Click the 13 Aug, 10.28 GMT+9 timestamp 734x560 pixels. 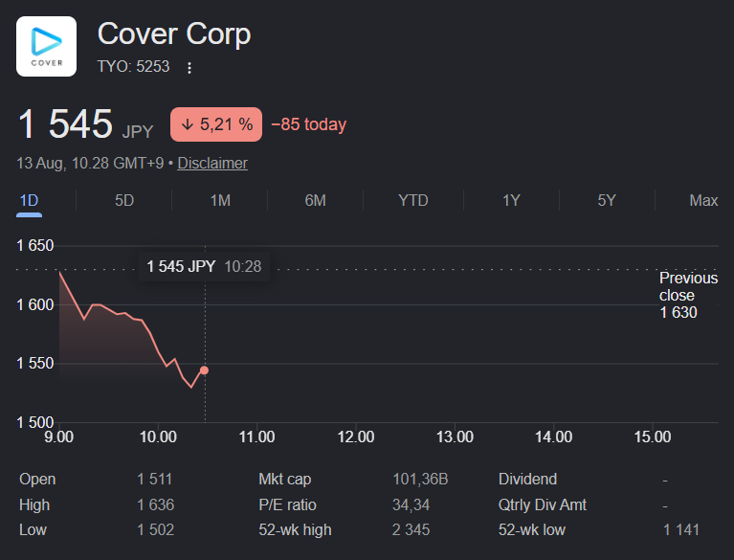coord(90,163)
